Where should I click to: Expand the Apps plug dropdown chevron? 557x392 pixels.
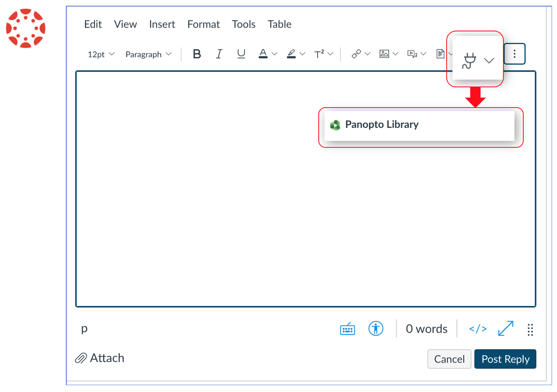(489, 60)
